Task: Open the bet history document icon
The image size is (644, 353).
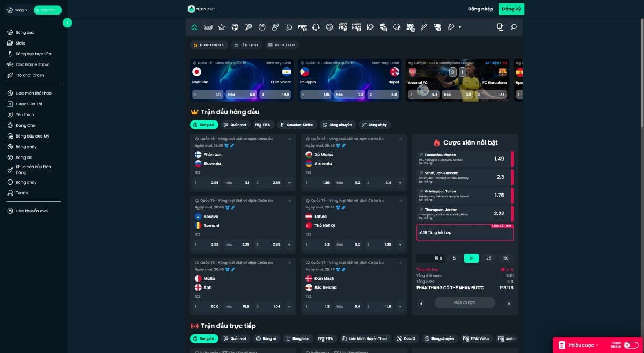Action: coord(500,27)
